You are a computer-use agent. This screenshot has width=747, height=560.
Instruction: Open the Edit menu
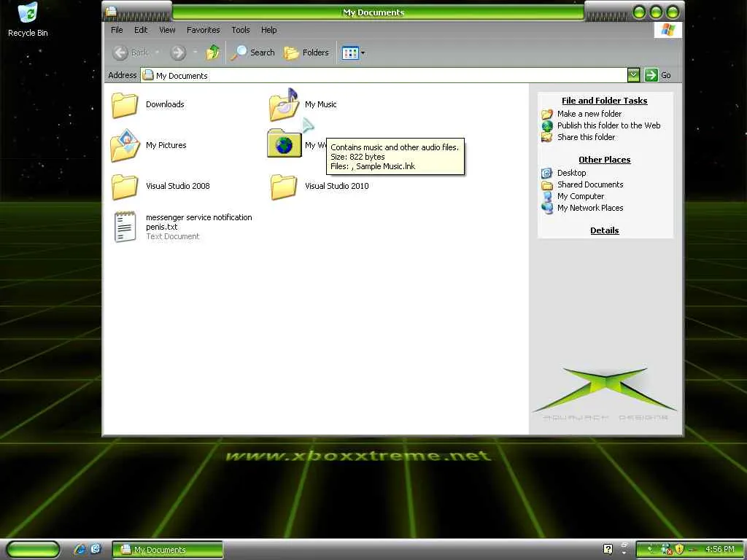[x=141, y=29]
